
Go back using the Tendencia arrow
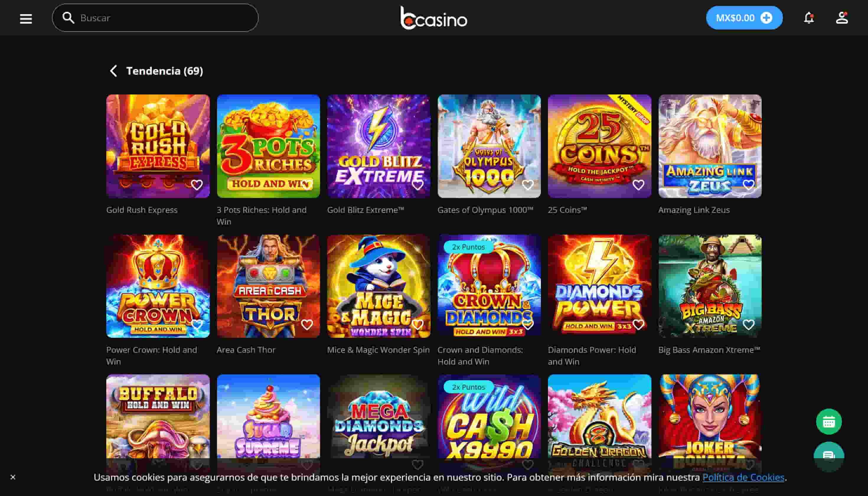(x=113, y=71)
